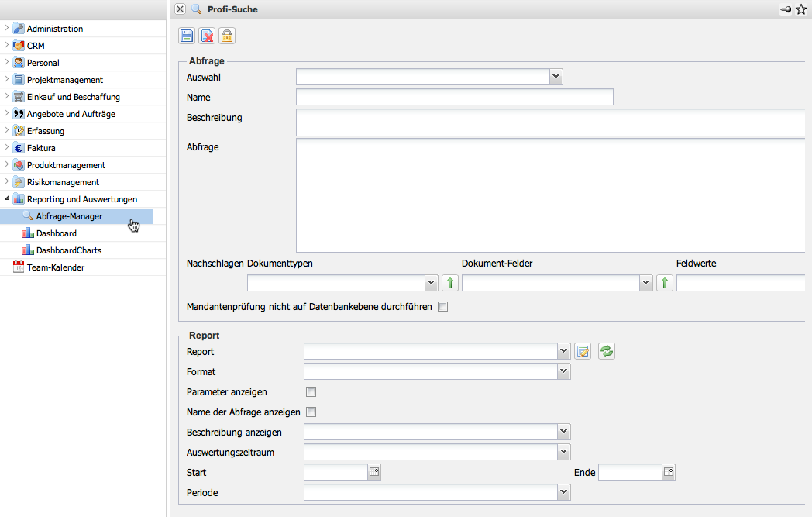This screenshot has height=517, width=812.
Task: Click the padlock icon in toolbar
Action: point(226,36)
